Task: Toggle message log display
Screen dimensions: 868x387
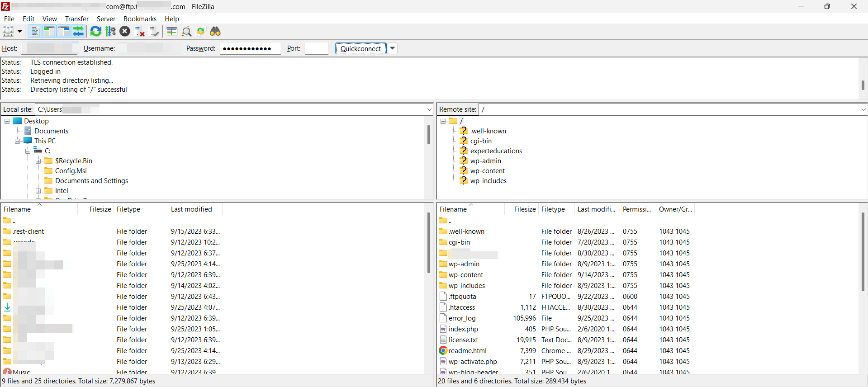Action: (x=34, y=31)
